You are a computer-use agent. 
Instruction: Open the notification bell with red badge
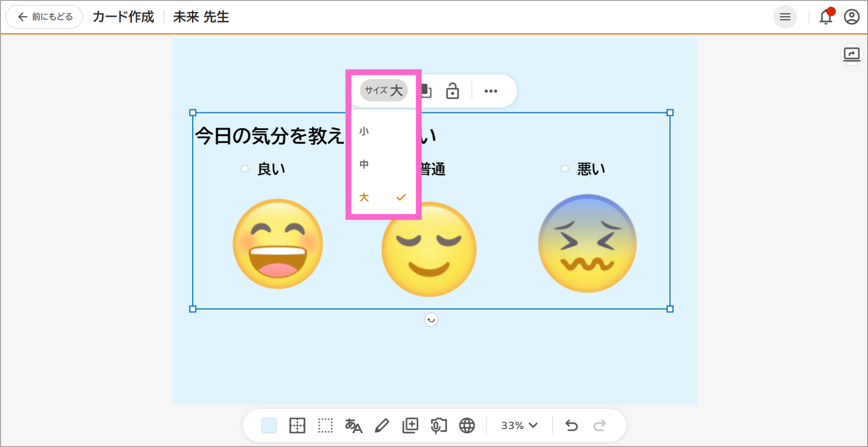click(x=826, y=17)
